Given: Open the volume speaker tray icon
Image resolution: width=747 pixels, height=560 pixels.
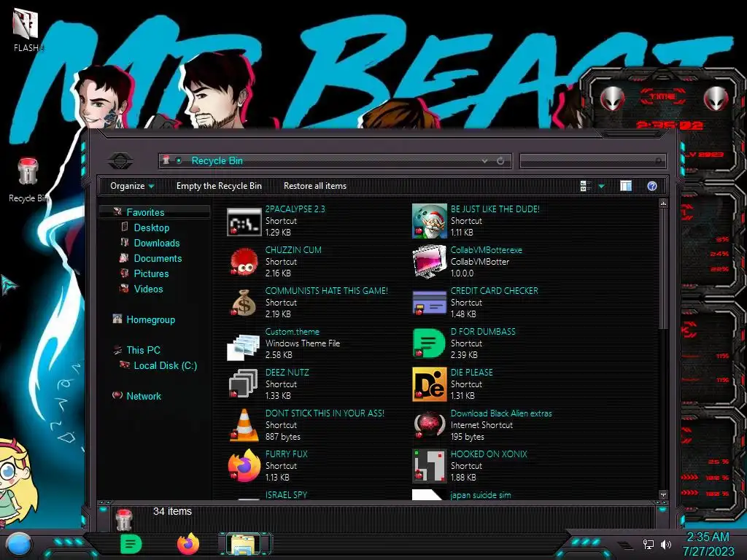Looking at the screenshot, I should tap(666, 544).
